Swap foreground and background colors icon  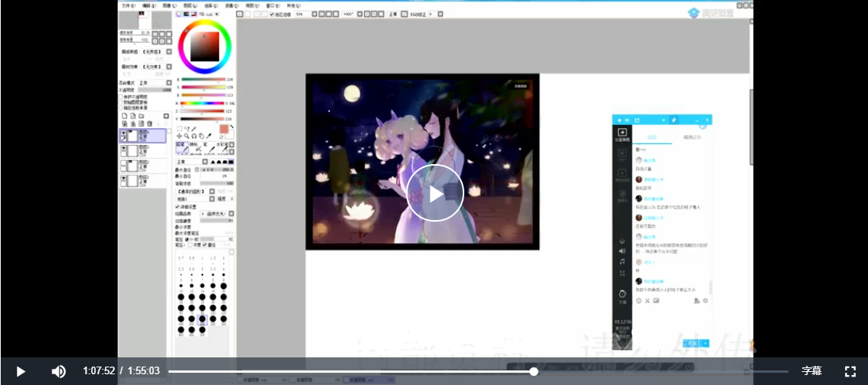(232, 127)
